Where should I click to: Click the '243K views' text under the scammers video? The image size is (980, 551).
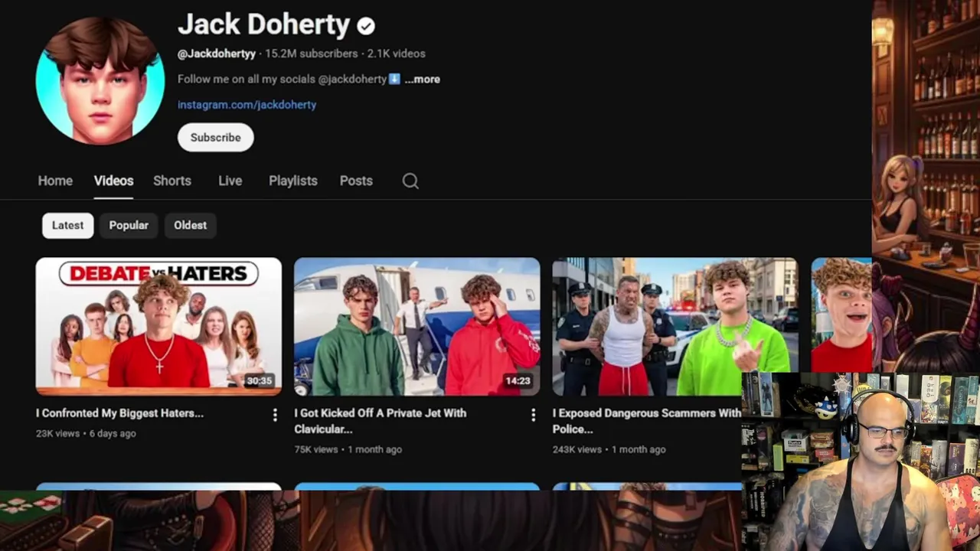pos(577,449)
